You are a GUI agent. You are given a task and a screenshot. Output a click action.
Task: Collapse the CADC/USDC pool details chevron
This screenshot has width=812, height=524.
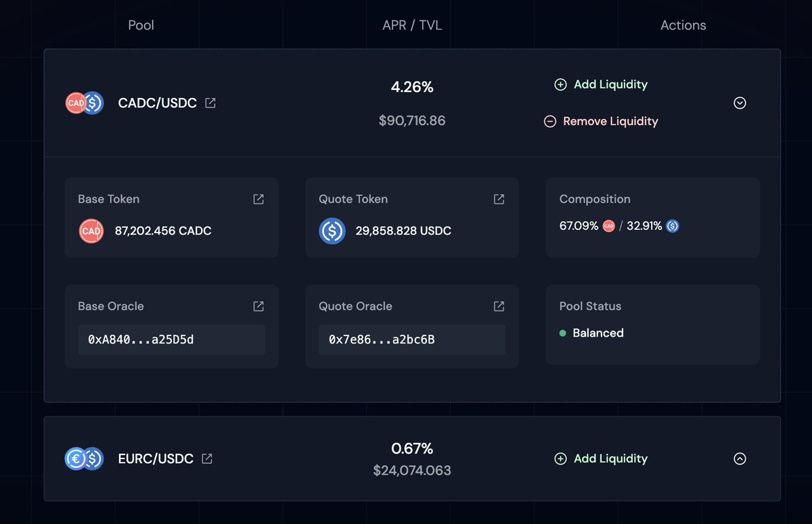point(740,103)
